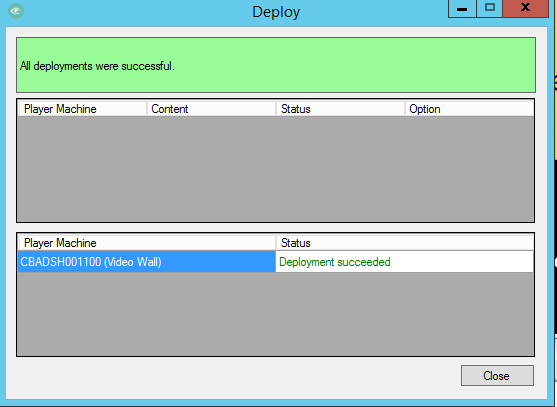Sort by lower Player Machine column header
Screen dimensions: 557x407
(x=147, y=243)
